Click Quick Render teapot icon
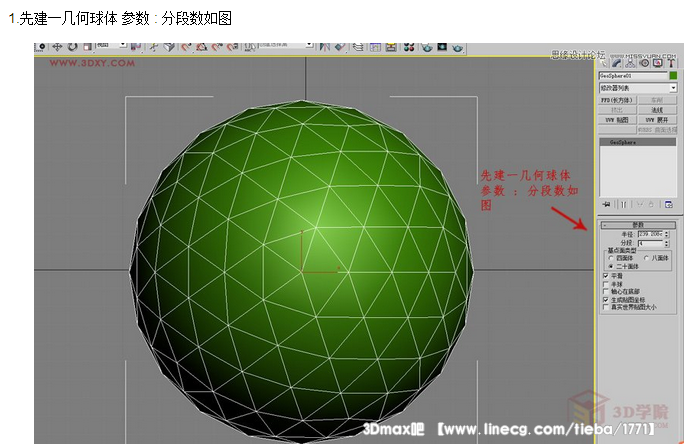 pos(457,47)
